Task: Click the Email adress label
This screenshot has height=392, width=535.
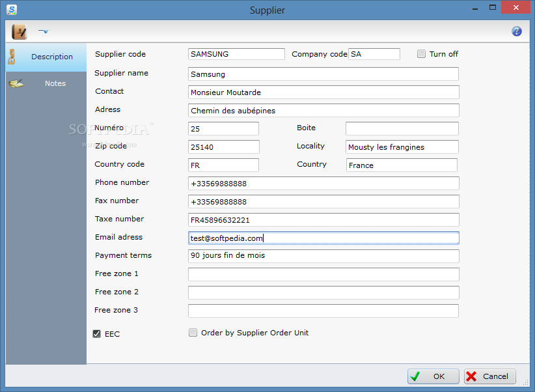Action: [118, 237]
